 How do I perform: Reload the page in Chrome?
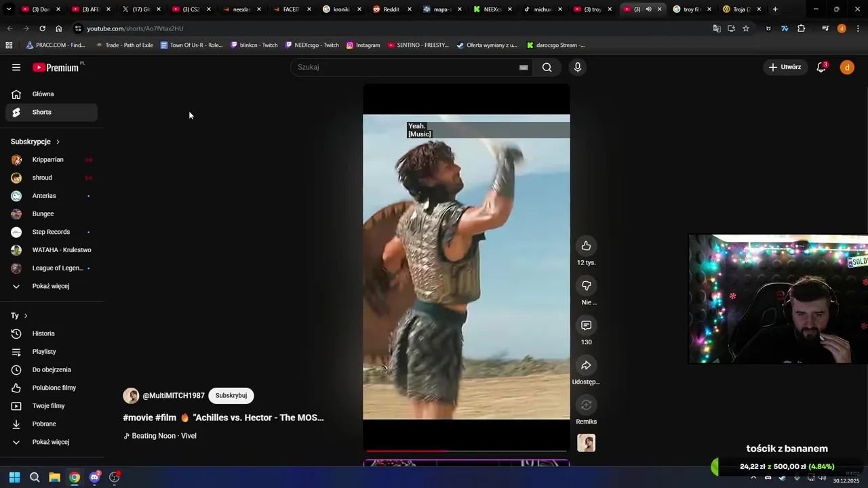pos(42,28)
